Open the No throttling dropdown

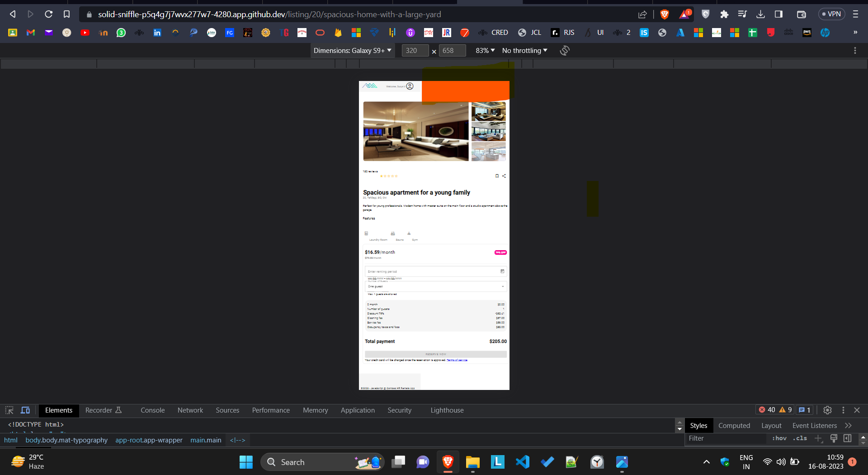point(524,50)
